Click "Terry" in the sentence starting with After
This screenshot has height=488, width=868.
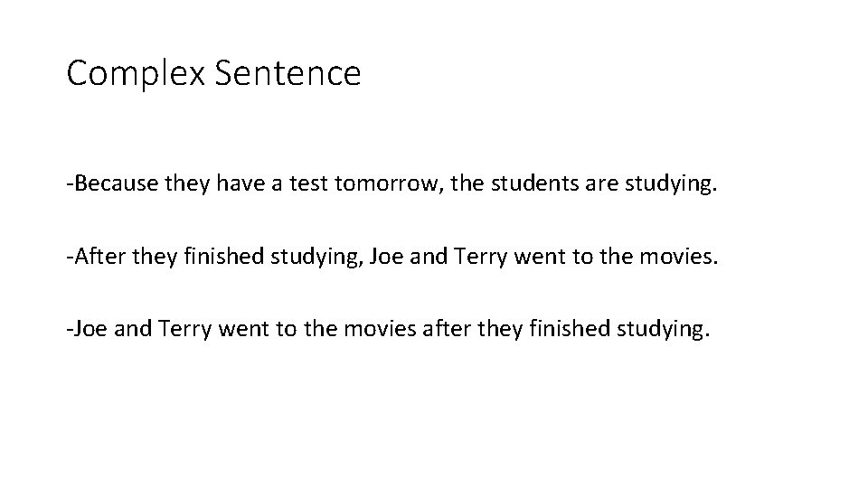click(480, 258)
